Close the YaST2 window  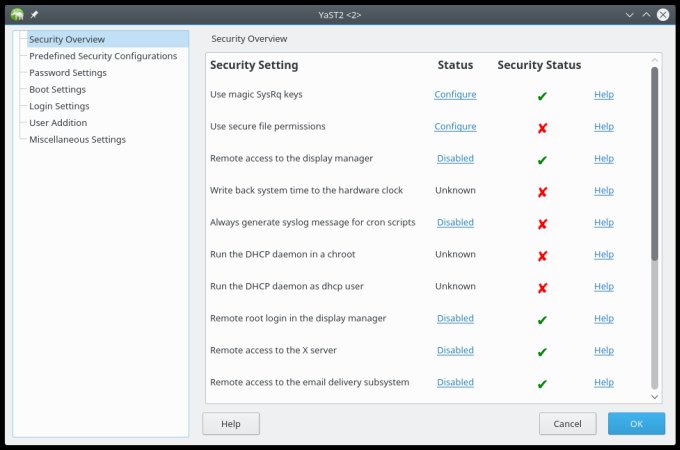(663, 15)
